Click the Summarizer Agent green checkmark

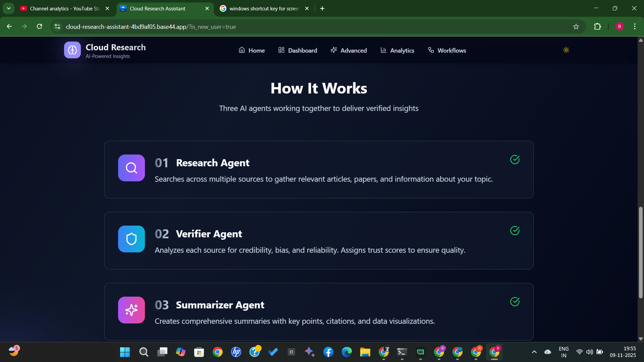(515, 302)
